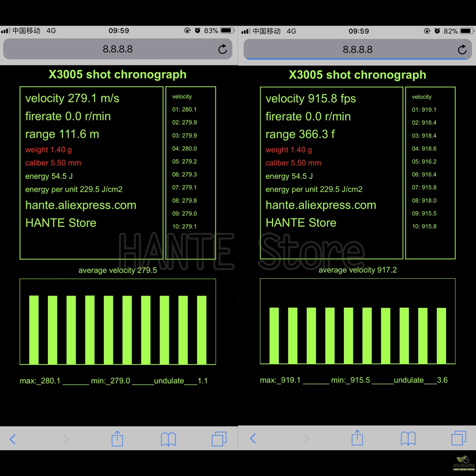Open hante.aliexpress.com link in left panel
The width and height of the screenshot is (476, 476).
click(81, 205)
